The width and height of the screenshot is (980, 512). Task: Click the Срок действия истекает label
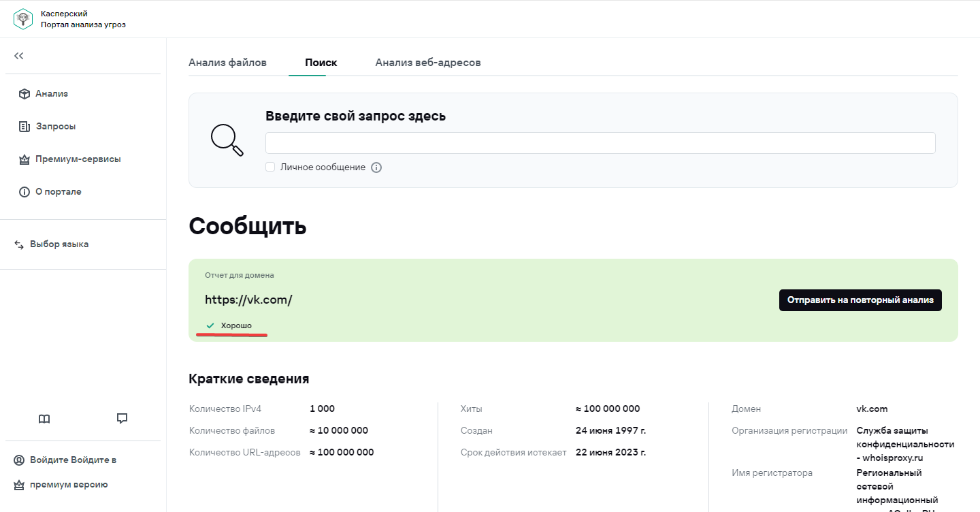coord(514,452)
